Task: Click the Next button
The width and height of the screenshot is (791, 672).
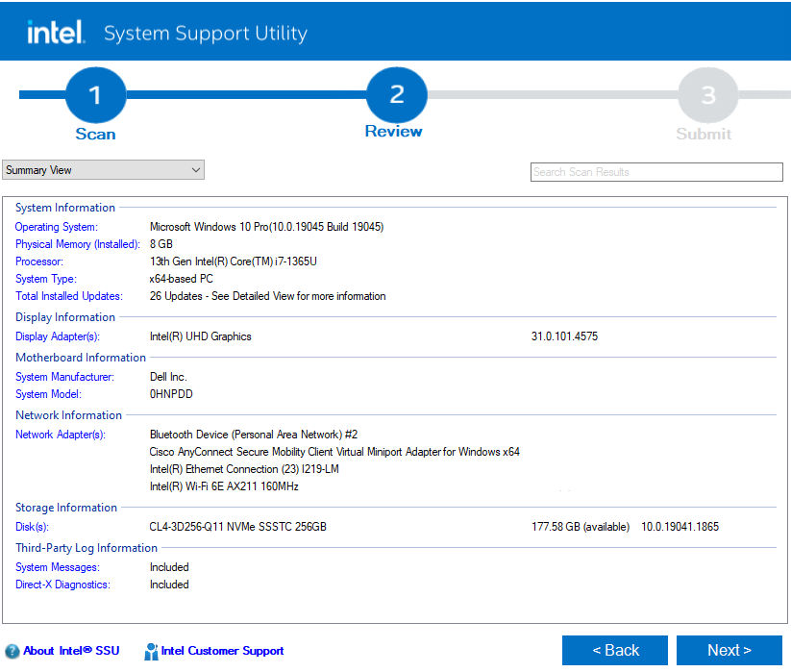Action: [729, 650]
